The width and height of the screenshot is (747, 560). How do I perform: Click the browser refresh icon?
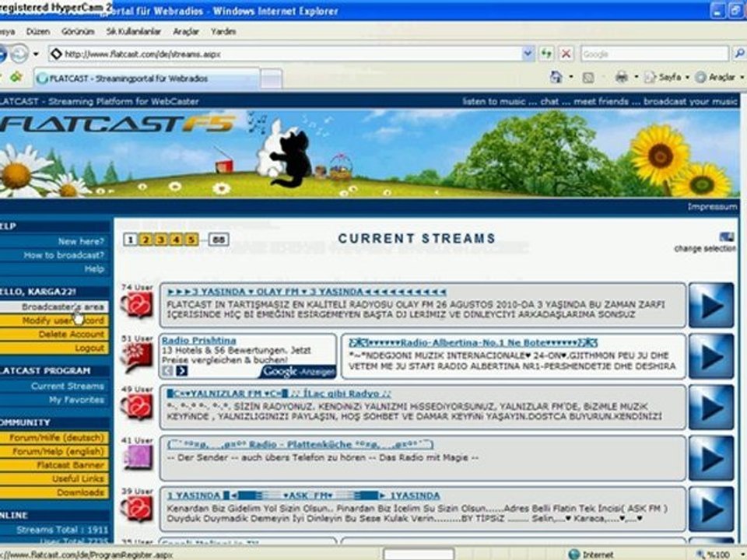click(x=546, y=54)
